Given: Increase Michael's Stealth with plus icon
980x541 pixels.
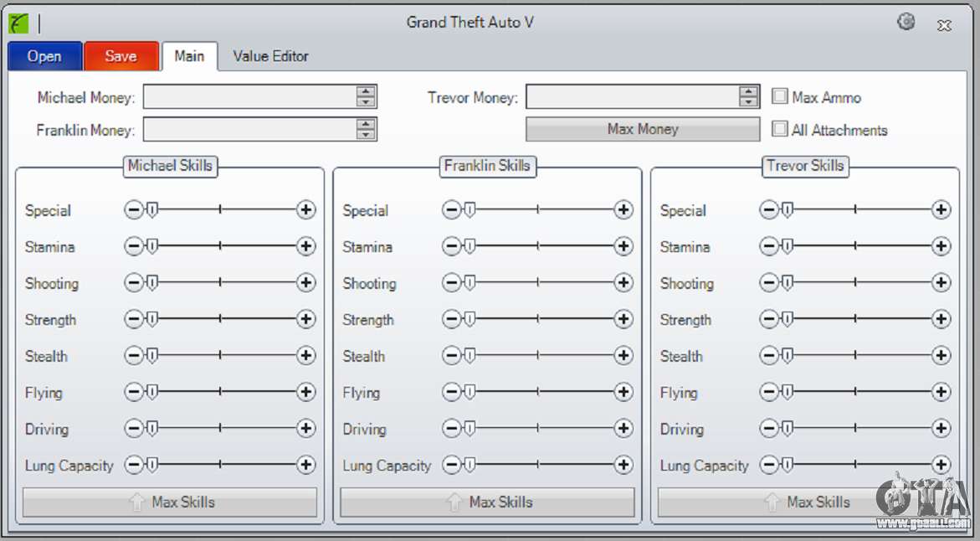Looking at the screenshot, I should click(x=305, y=355).
